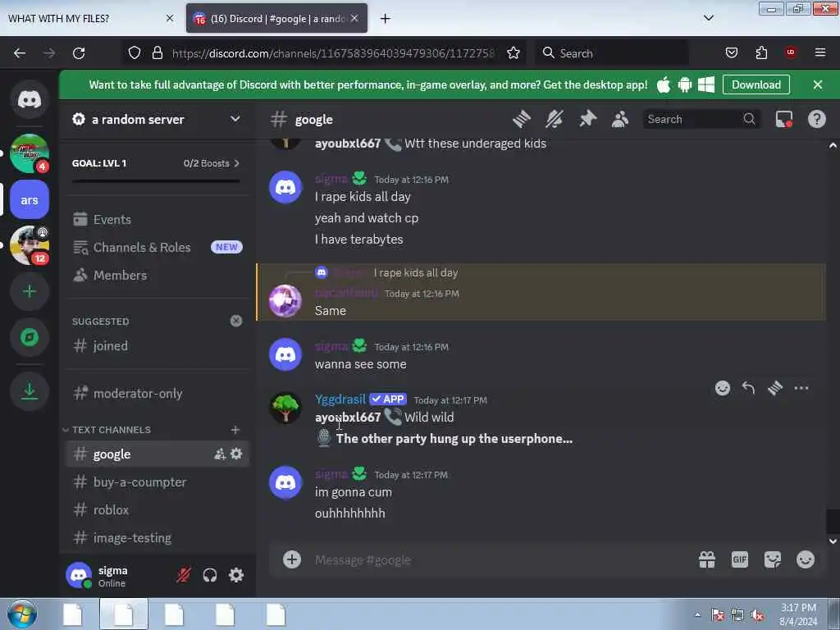
Task: Switch to 'WHAT WITH MY FILES?' tab
Action: coord(91,18)
